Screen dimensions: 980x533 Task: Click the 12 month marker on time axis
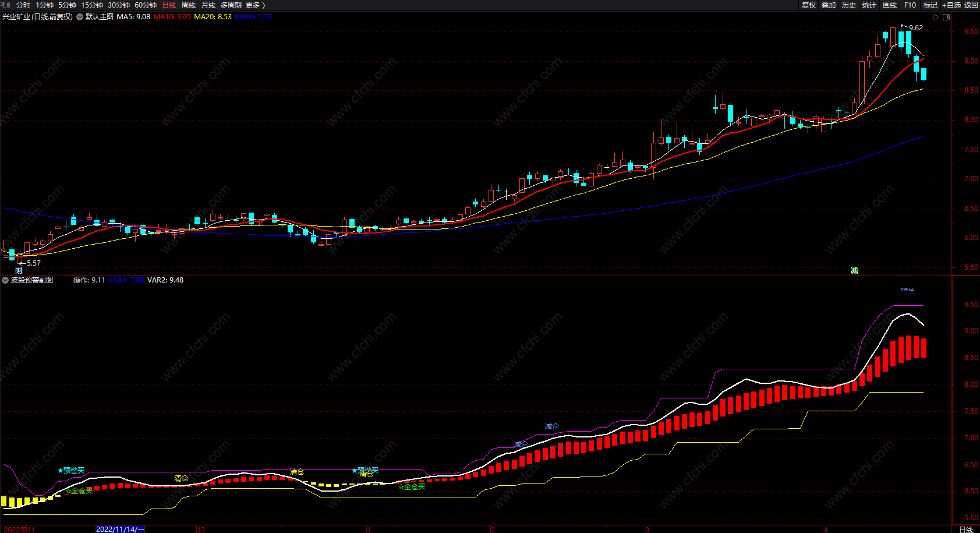tap(201, 530)
